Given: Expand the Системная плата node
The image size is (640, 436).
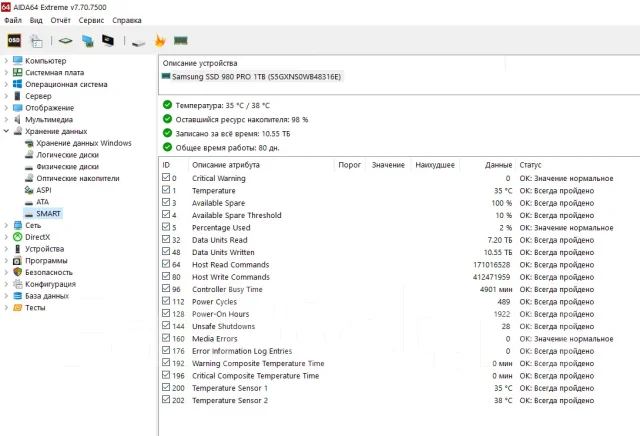Looking at the screenshot, I should [6, 73].
